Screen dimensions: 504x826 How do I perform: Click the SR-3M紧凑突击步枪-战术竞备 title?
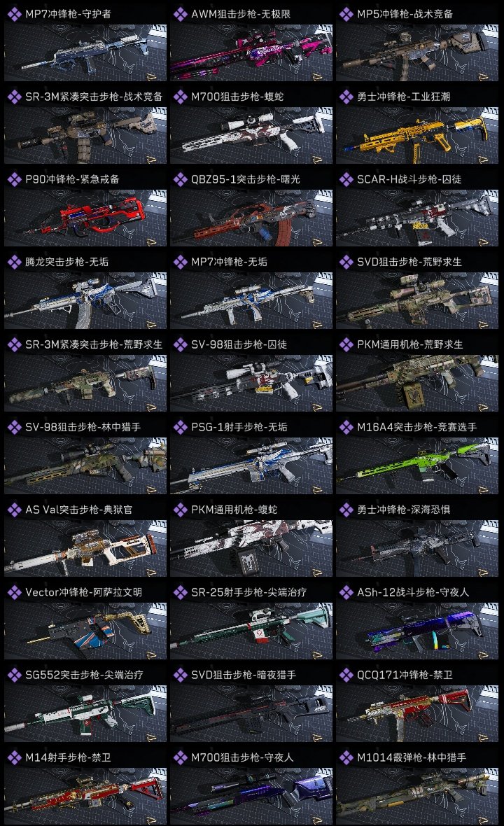click(x=94, y=97)
